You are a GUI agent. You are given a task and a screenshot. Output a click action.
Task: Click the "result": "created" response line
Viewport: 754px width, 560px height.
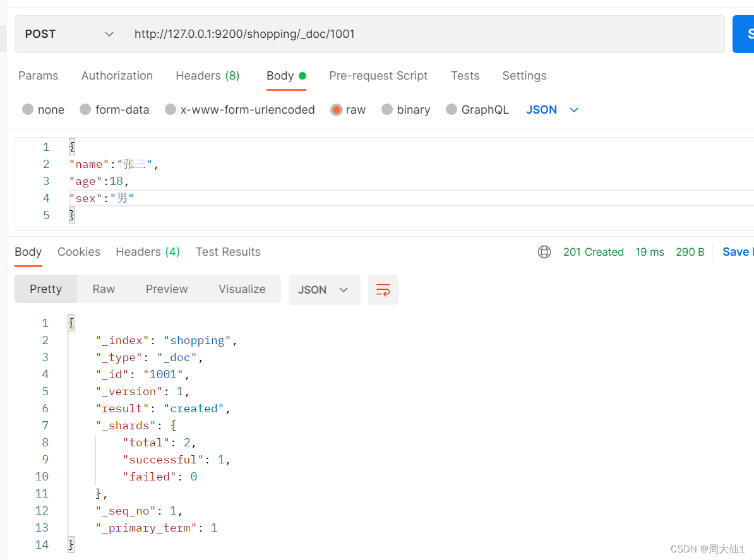pos(163,408)
